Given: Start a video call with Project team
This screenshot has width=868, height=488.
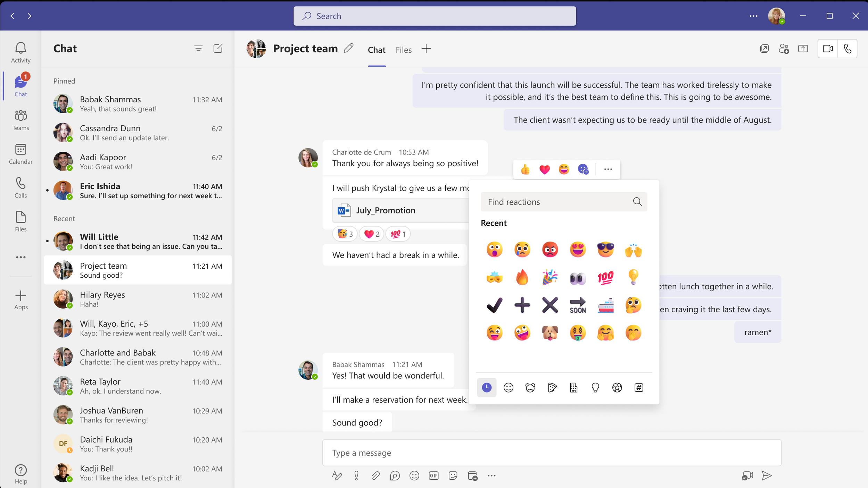Looking at the screenshot, I should click(828, 49).
